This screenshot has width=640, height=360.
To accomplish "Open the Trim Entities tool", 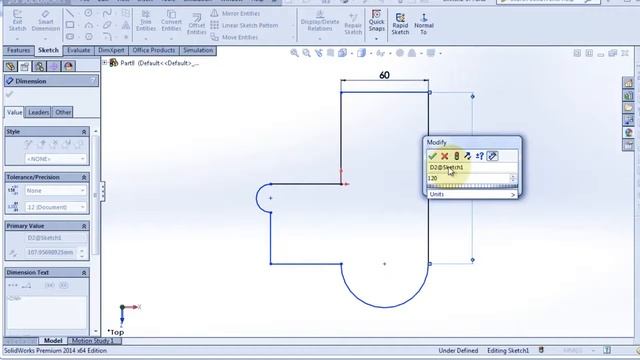I will click(146, 21).
